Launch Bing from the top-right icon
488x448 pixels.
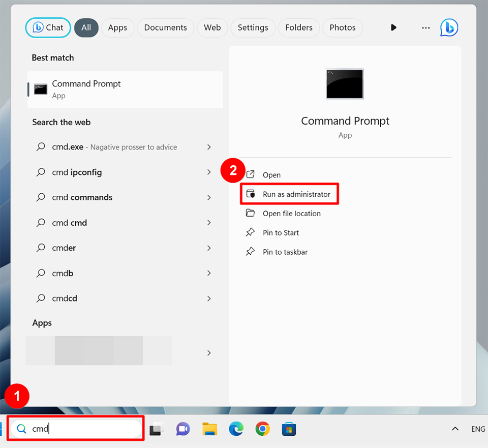449,27
